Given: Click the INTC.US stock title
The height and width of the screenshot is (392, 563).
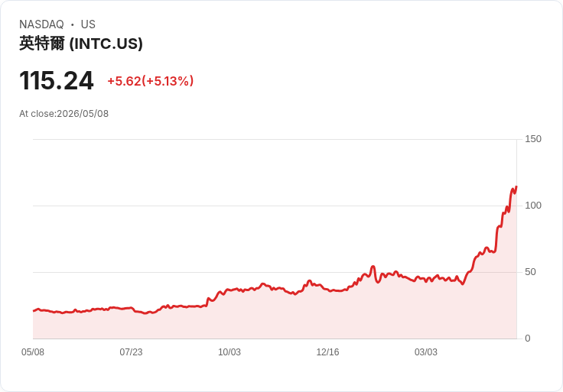Looking at the screenshot, I should [x=81, y=44].
